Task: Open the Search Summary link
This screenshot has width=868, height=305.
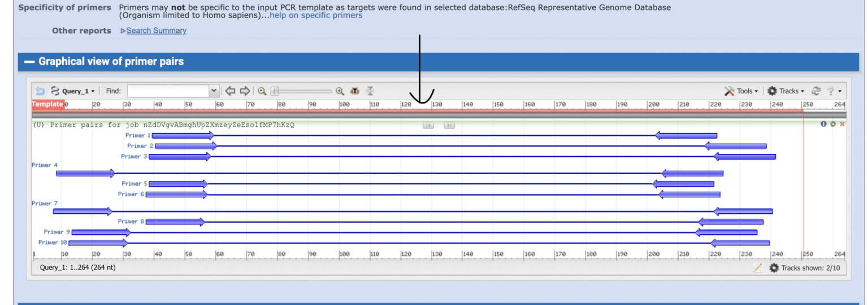Action: coord(157,31)
